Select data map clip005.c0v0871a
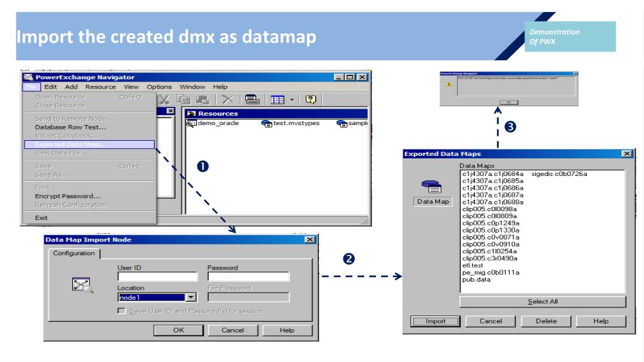Image resolution: width=644 pixels, height=362 pixels. (491, 237)
